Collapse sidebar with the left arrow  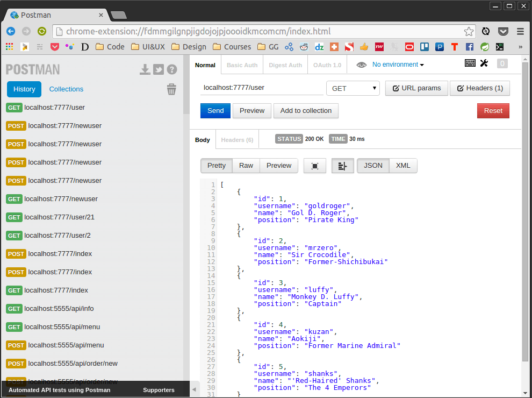tap(194, 389)
